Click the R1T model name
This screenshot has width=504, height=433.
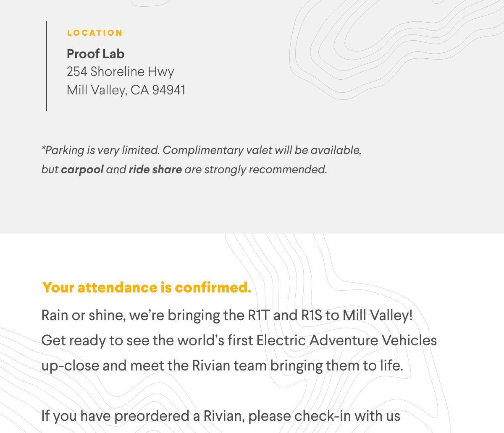tap(258, 315)
